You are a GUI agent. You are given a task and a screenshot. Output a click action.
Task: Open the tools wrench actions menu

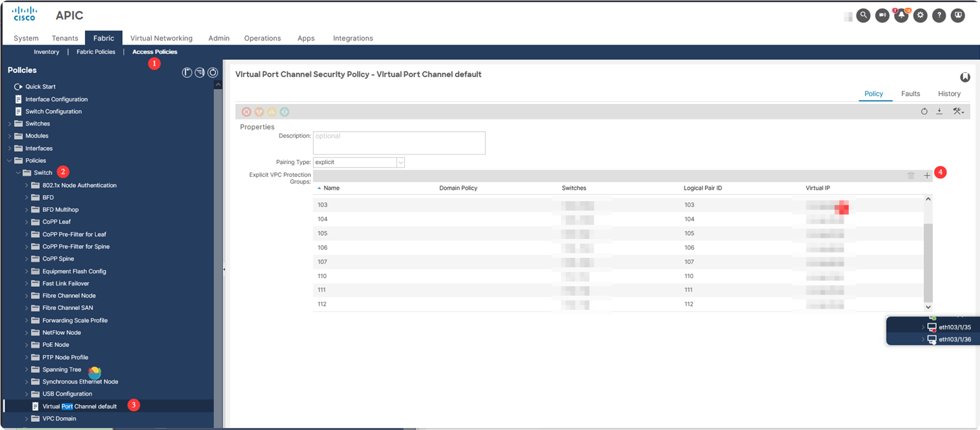click(x=958, y=111)
